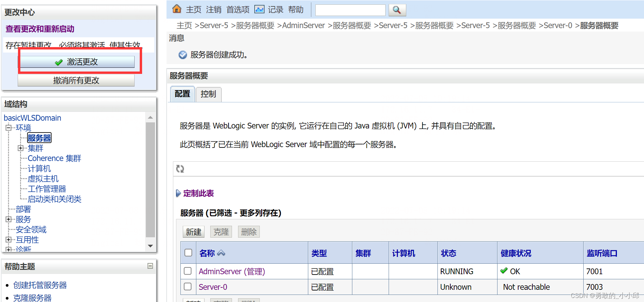Click the domain tree scrollbar down arrow
Viewport: 644px width, 302px height.
tap(150, 246)
